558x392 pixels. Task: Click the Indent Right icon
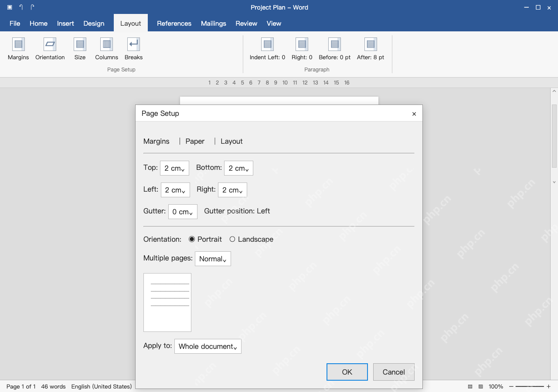302,44
